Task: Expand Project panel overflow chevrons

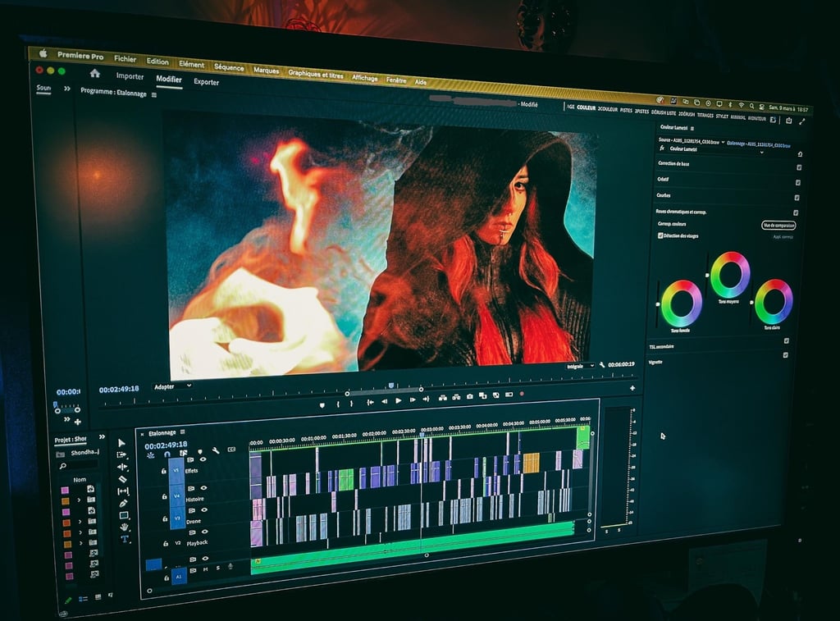Action: point(102,437)
